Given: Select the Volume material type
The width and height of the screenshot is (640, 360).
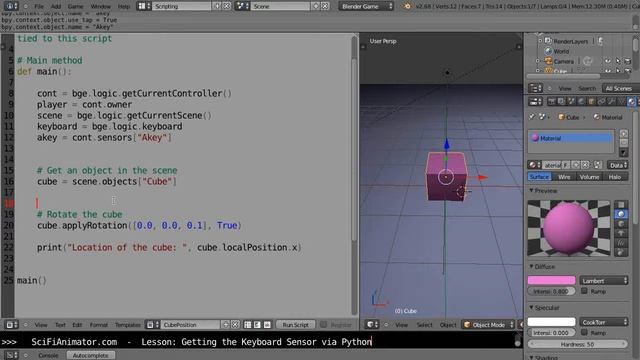Looking at the screenshot, I should (x=589, y=177).
